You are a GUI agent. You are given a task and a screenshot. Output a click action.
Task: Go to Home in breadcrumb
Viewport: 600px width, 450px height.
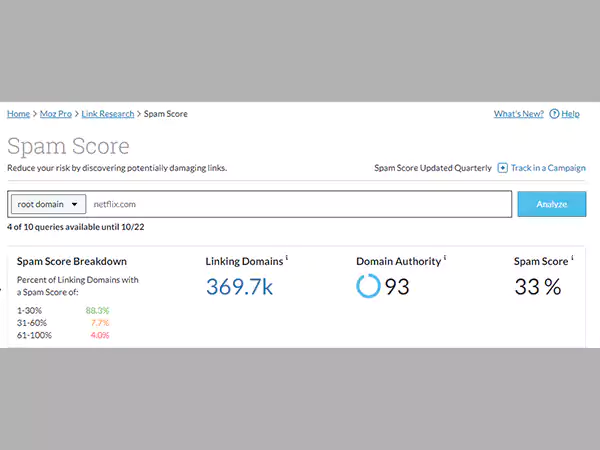pyautogui.click(x=18, y=114)
